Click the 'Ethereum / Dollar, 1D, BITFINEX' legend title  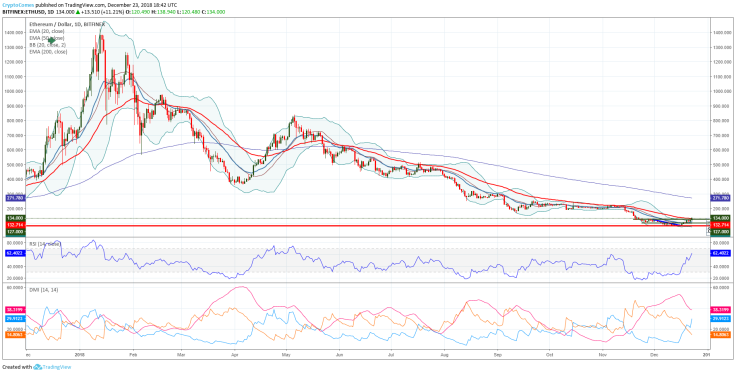click(x=67, y=23)
